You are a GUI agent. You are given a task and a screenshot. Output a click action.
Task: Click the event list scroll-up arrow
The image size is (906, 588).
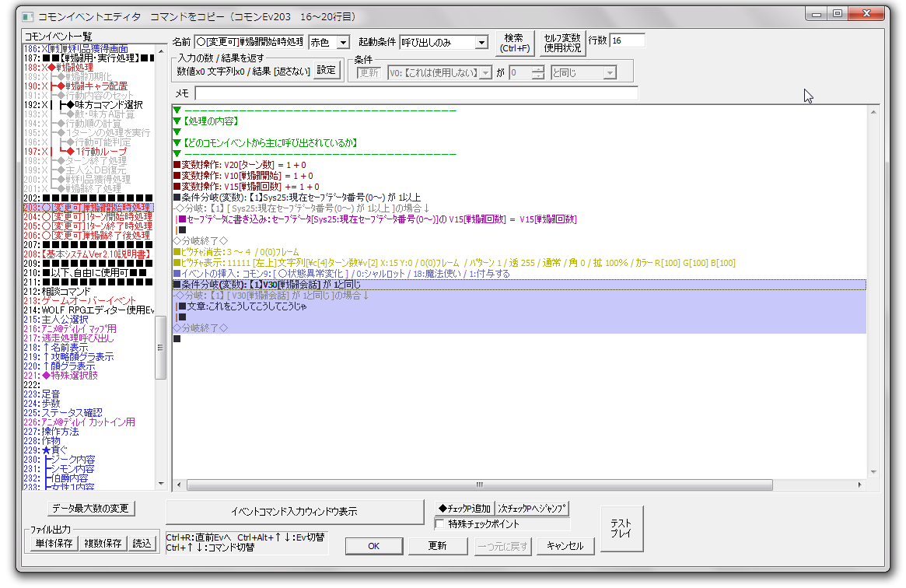tap(161, 51)
